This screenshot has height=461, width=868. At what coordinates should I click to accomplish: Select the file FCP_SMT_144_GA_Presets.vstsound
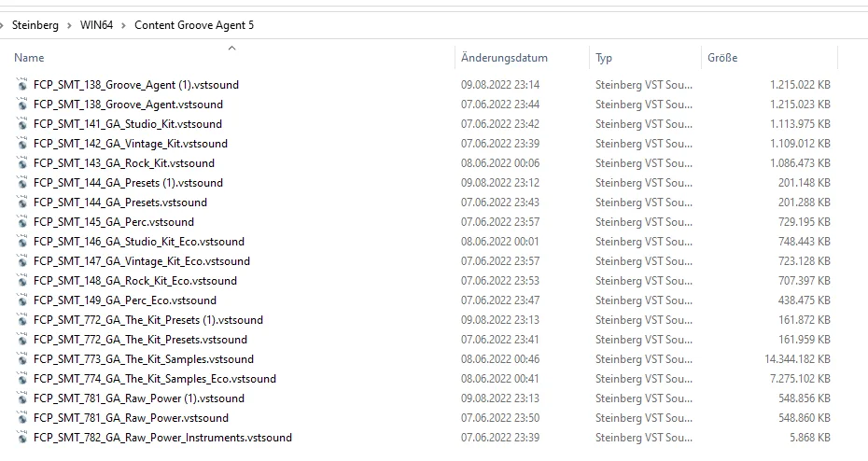(x=120, y=203)
